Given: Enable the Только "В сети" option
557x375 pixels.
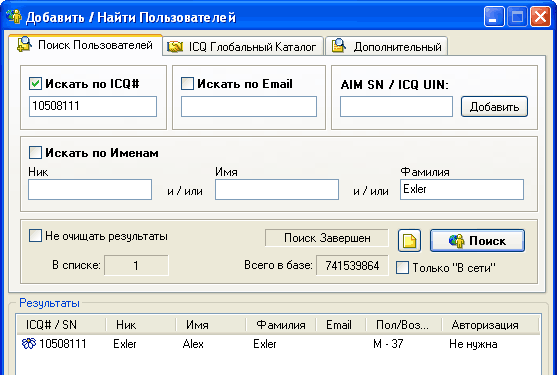Looking at the screenshot, I should (402, 267).
